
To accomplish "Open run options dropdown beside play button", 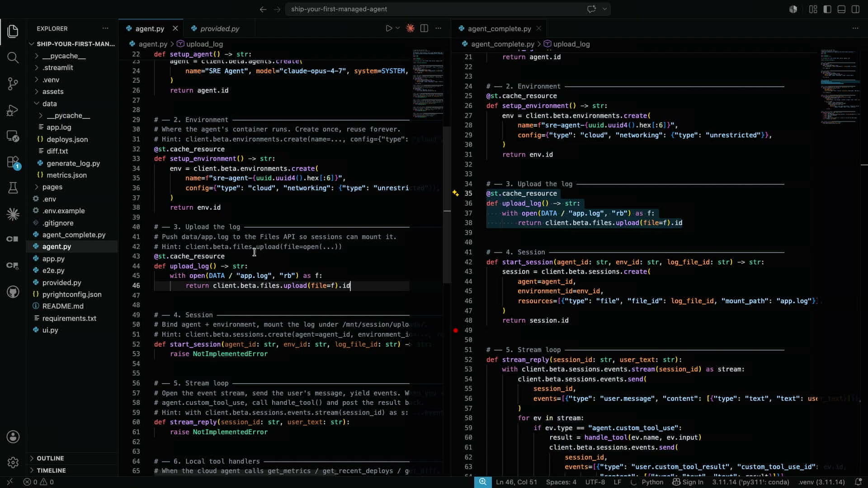I will [x=398, y=28].
